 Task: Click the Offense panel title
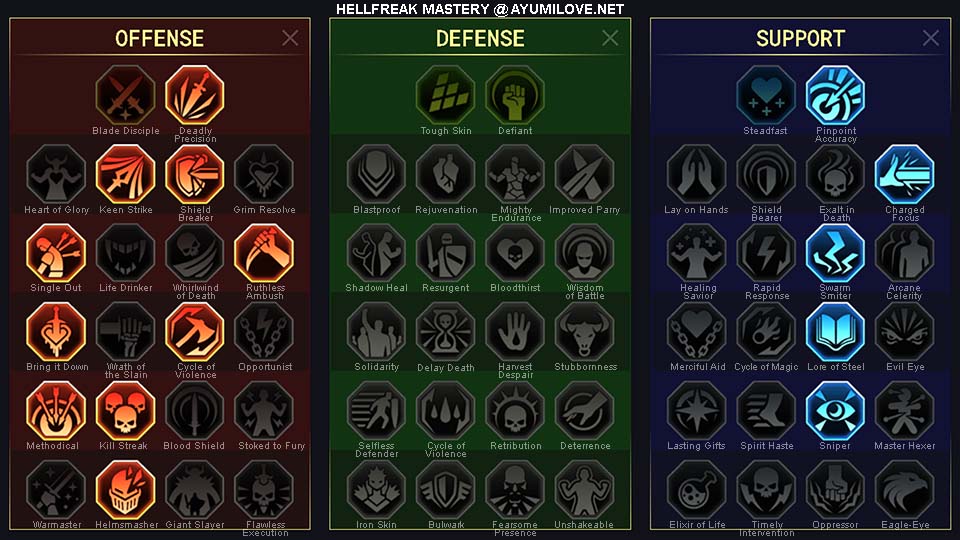pos(159,39)
